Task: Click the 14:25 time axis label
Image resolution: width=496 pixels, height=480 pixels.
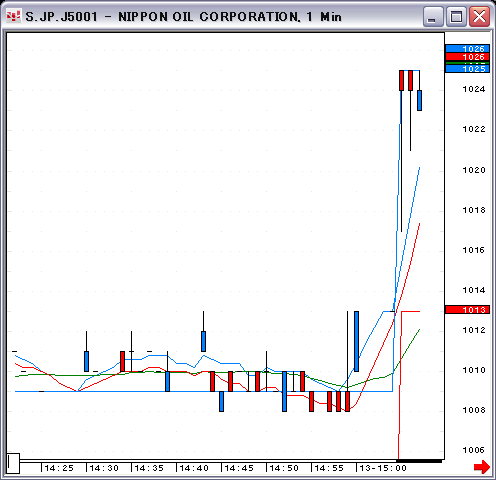Action: pyautogui.click(x=59, y=468)
